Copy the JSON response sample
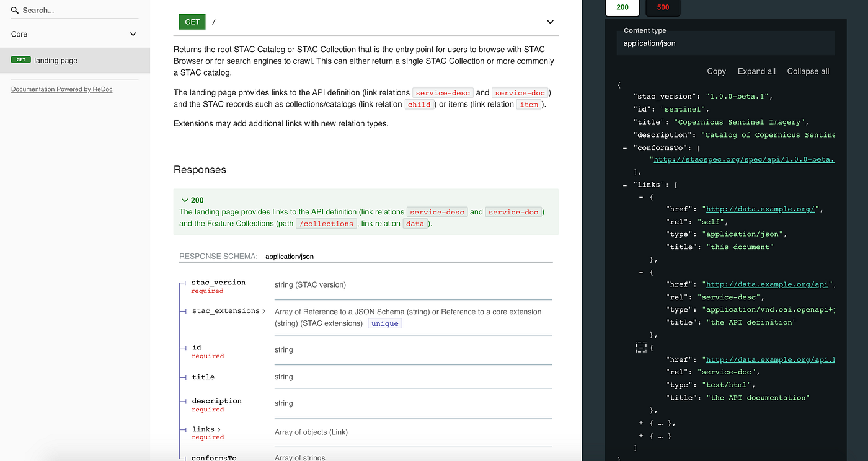 pyautogui.click(x=716, y=71)
